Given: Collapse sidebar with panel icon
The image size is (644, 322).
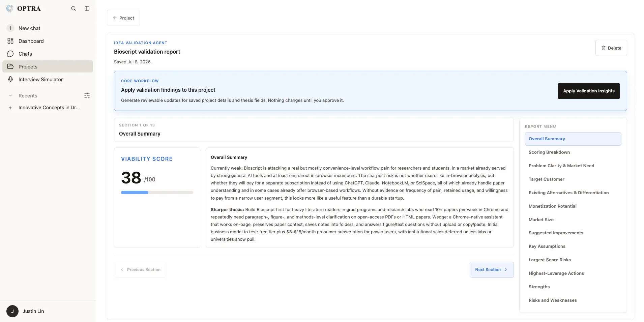Looking at the screenshot, I should click(87, 8).
